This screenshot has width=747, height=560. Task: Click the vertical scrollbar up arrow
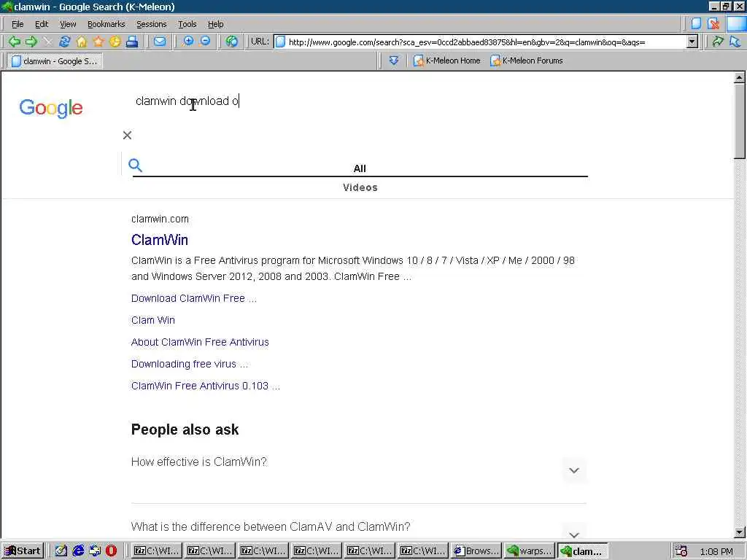tap(740, 77)
